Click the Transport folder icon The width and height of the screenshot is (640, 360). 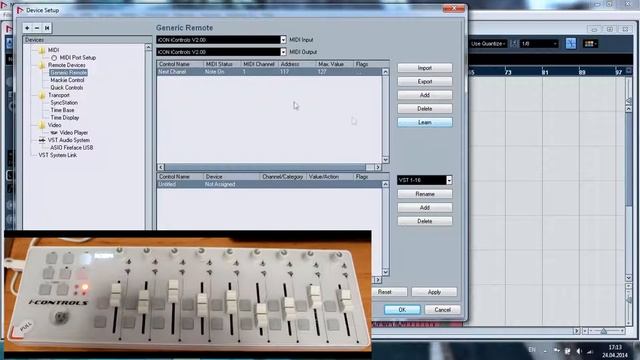(42, 95)
